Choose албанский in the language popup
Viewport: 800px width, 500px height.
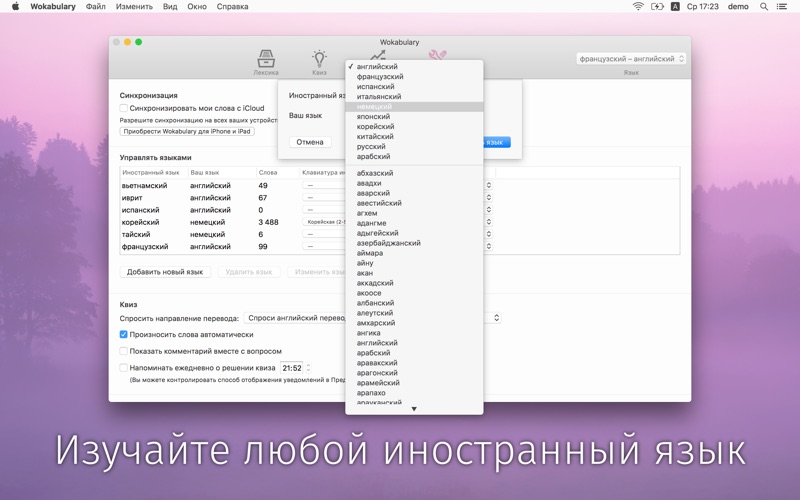414,303
